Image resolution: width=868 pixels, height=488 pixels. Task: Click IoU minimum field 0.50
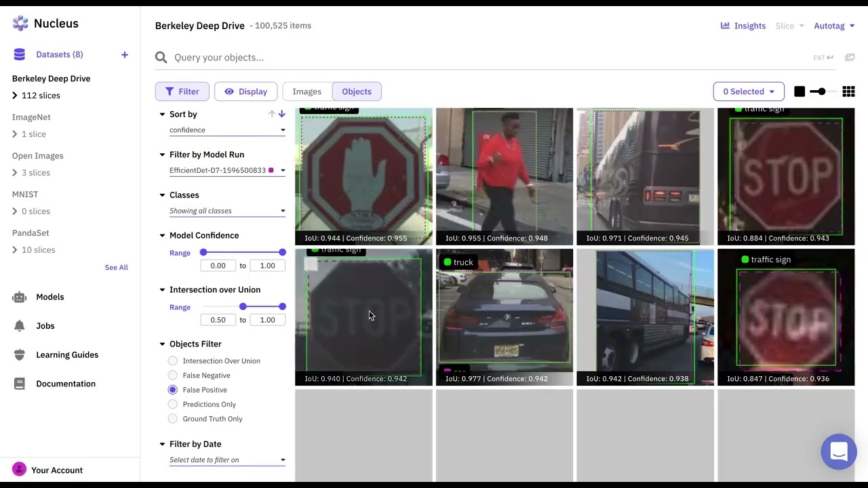pyautogui.click(x=218, y=320)
